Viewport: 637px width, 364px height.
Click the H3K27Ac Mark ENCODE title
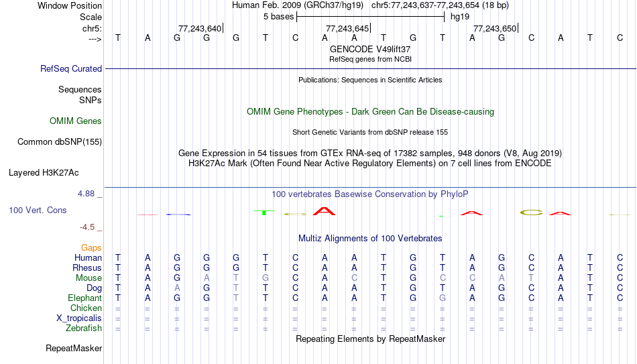tap(370, 164)
